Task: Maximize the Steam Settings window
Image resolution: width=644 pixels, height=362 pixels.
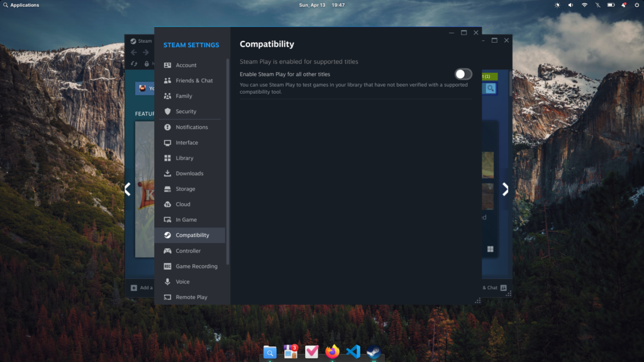Action: (464, 33)
